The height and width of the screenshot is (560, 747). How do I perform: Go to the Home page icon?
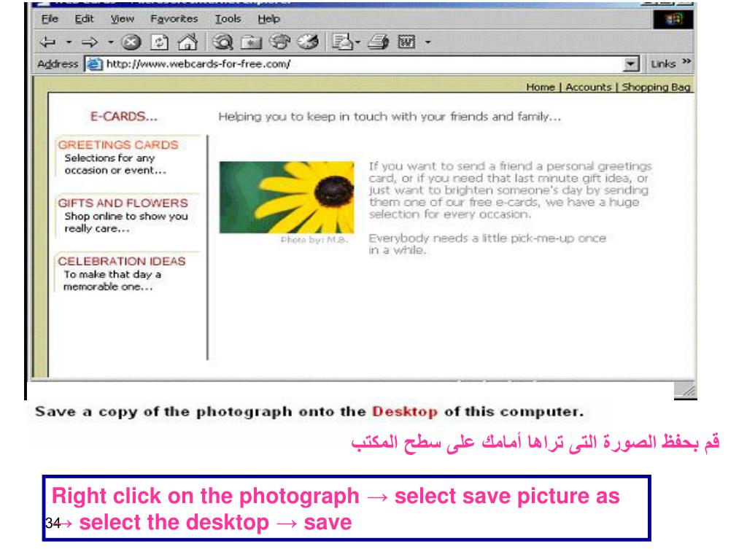tap(187, 42)
